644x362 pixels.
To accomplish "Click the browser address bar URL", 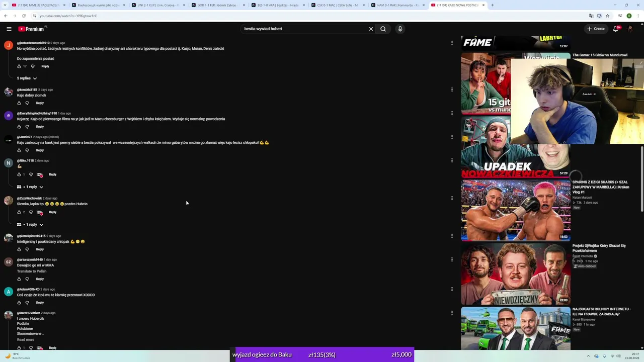I will 68,16.
